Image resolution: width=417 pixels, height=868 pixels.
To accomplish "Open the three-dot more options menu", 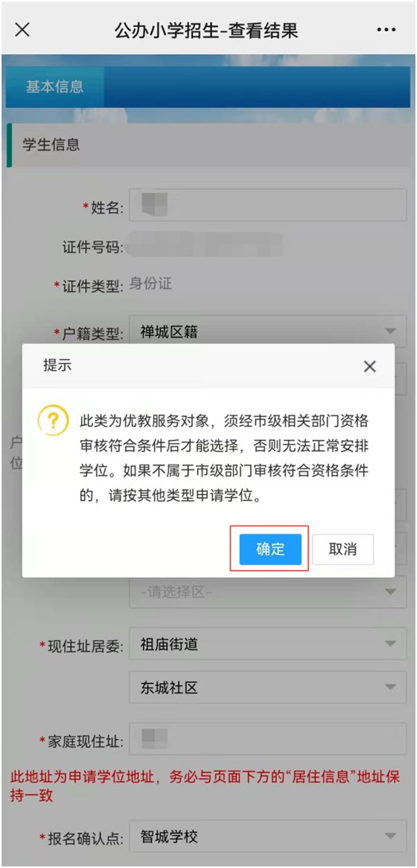I will pyautogui.click(x=386, y=30).
